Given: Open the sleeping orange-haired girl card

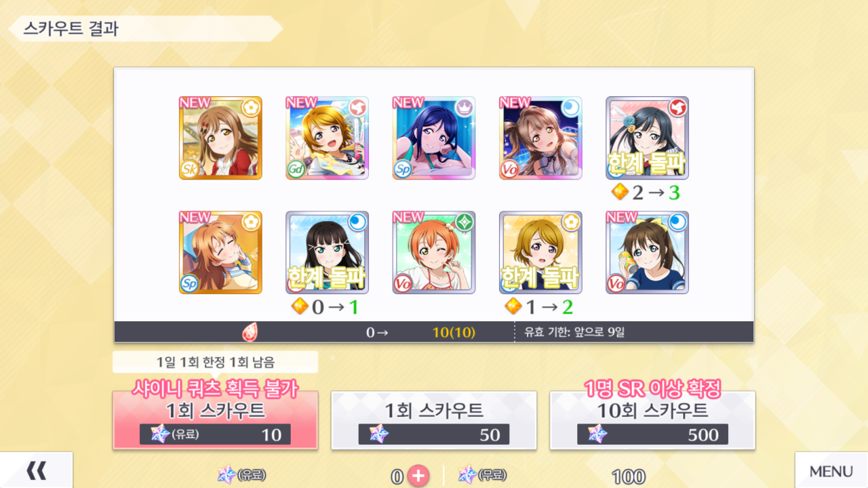Looking at the screenshot, I should 220,252.
